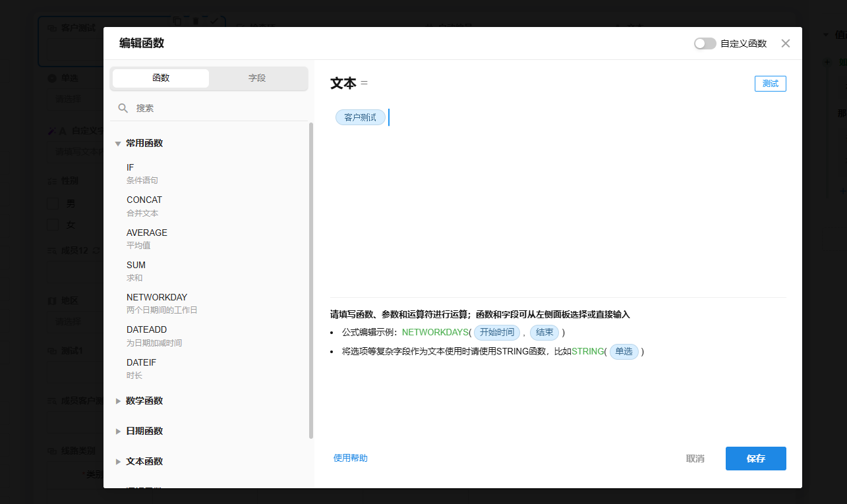Click the 测试 button
This screenshot has height=504, width=847.
click(770, 84)
